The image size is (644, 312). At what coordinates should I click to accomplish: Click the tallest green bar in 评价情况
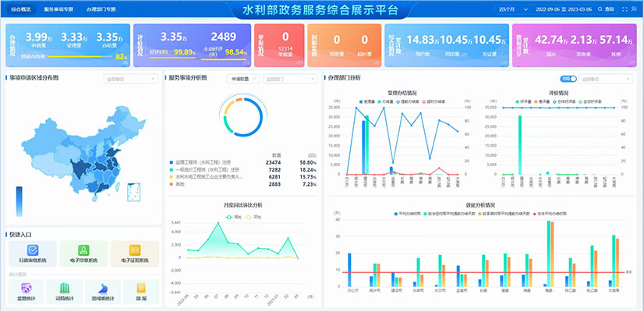(x=519, y=145)
